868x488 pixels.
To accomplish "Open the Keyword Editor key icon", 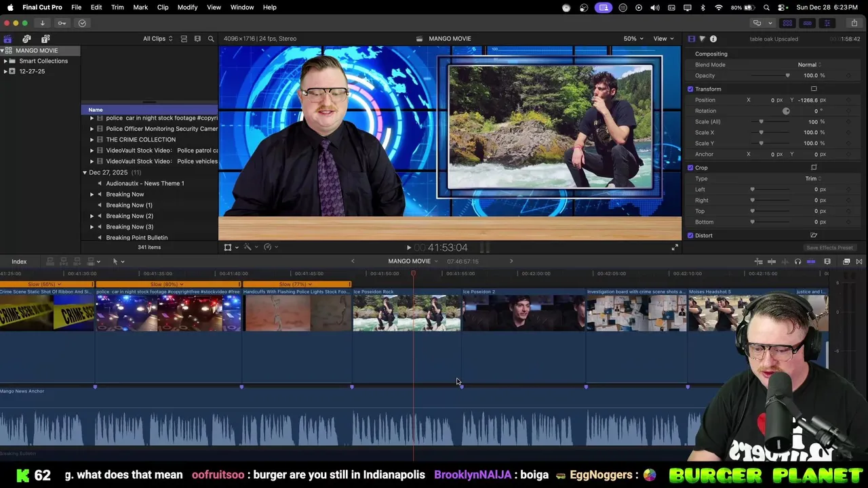I will coord(62,23).
